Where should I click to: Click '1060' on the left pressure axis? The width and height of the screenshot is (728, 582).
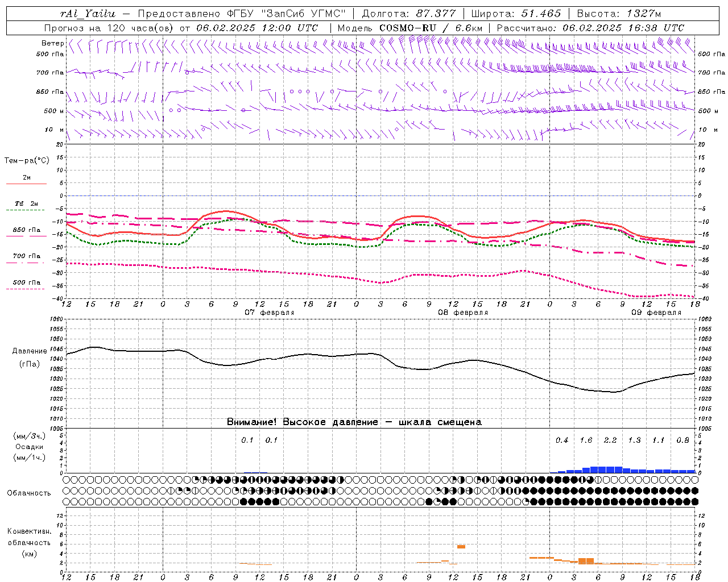56,319
